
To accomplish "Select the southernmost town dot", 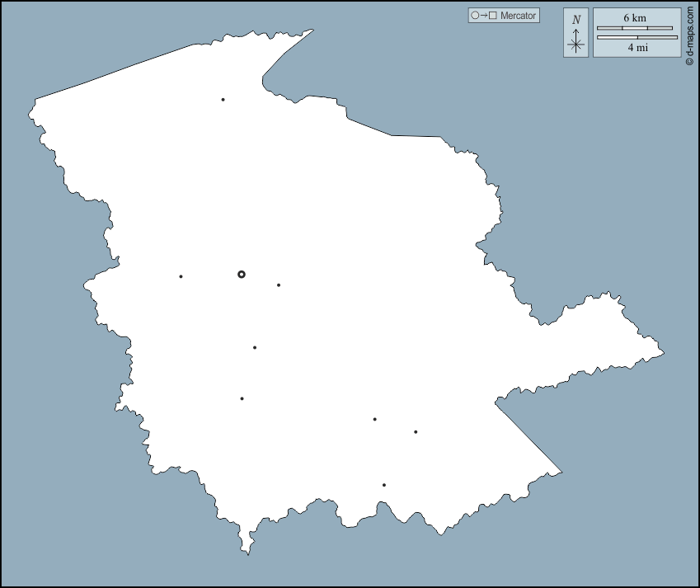I will point(384,485).
